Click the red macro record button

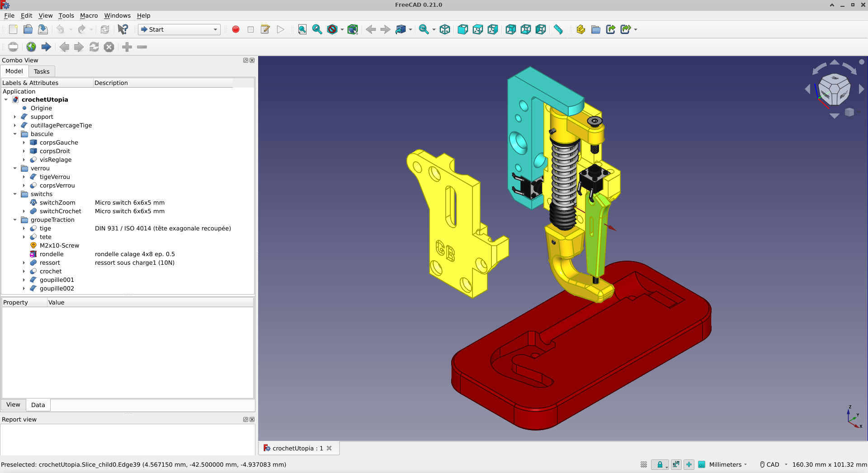click(x=236, y=29)
